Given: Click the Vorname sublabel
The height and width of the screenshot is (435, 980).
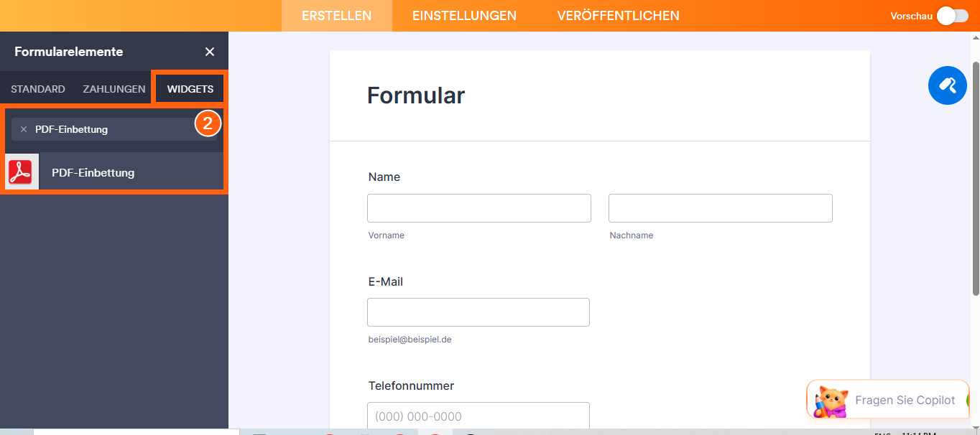Looking at the screenshot, I should 387,235.
